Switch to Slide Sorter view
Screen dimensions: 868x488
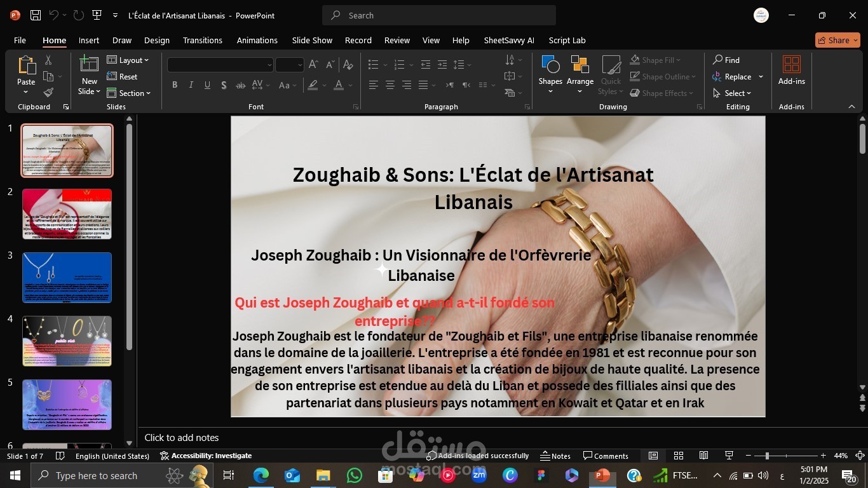(x=679, y=456)
